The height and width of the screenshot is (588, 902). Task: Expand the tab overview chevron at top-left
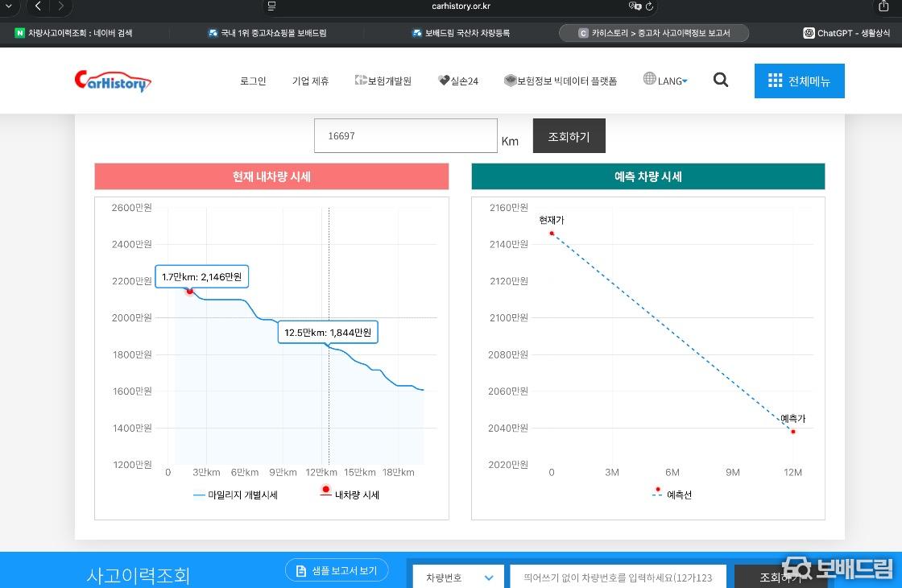[x=7, y=6]
